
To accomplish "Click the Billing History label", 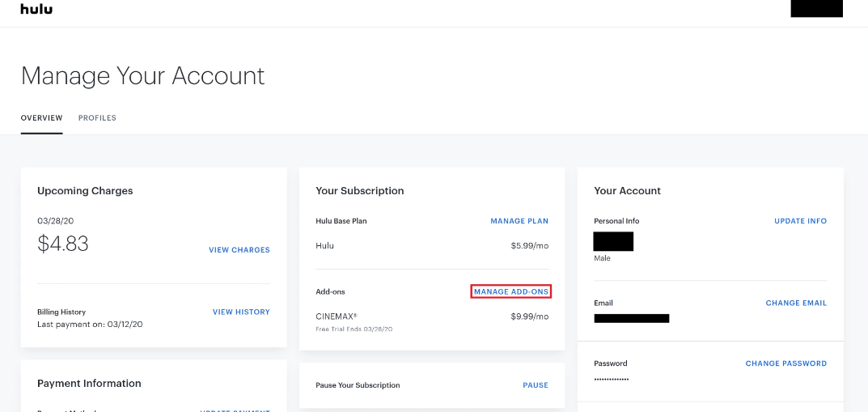I will (x=61, y=312).
